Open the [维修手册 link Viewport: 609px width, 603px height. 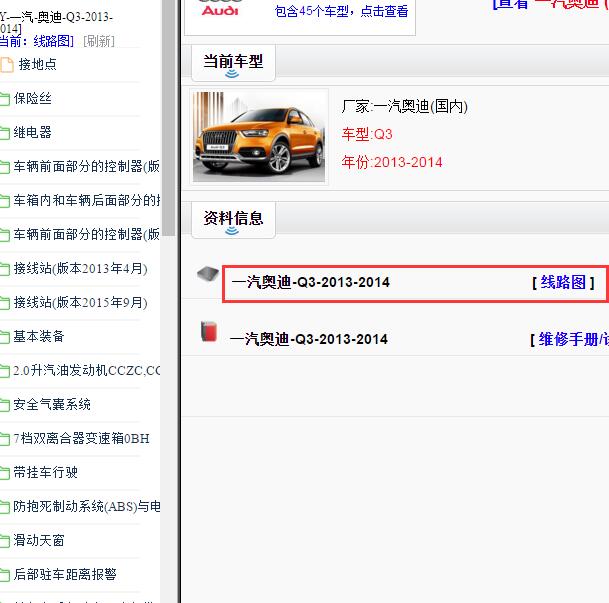pyautogui.click(x=569, y=339)
